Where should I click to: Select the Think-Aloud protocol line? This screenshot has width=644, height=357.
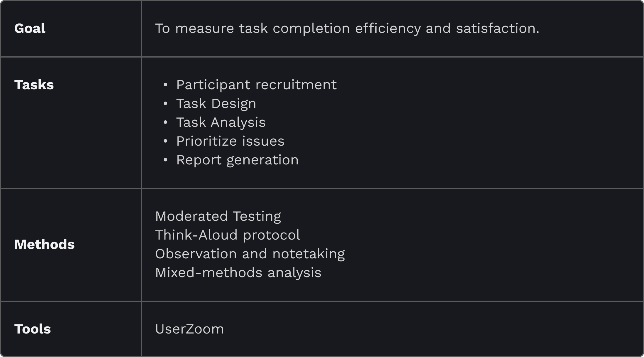[228, 235]
